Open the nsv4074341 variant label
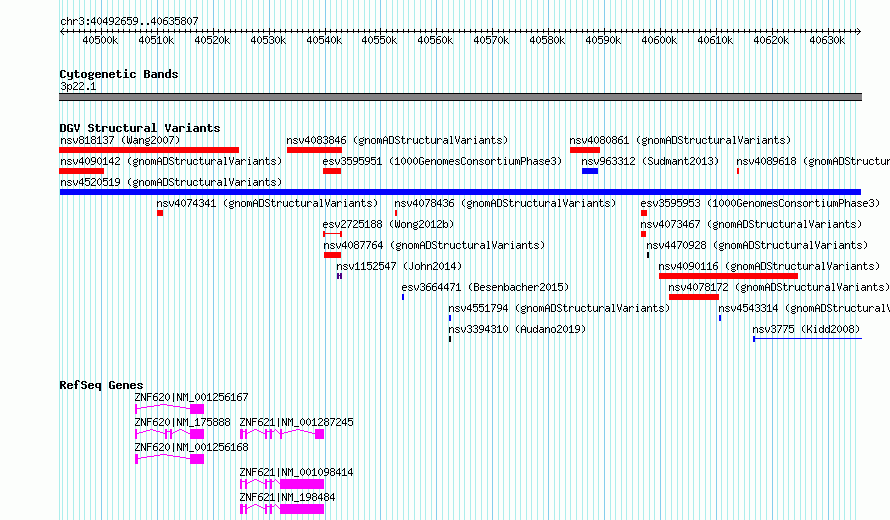 click(267, 203)
